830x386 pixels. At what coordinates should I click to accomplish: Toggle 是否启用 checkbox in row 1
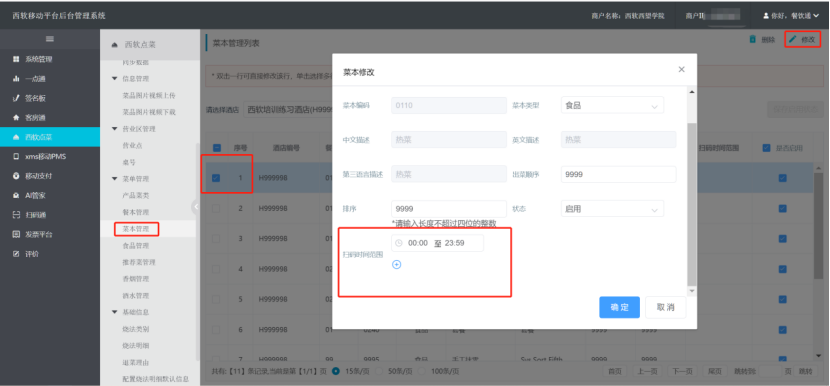point(783,178)
